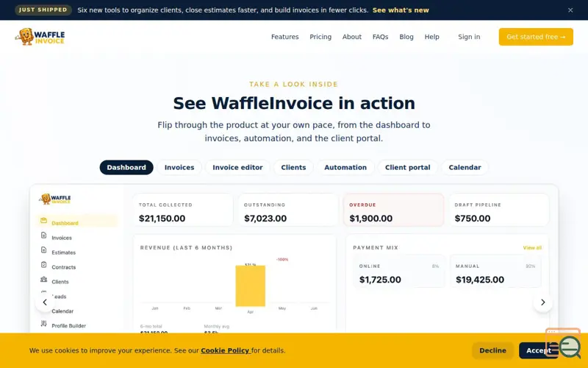Viewport: 588px width, 368px height.
Task: Open the Features navigation item
Action: [x=284, y=37]
